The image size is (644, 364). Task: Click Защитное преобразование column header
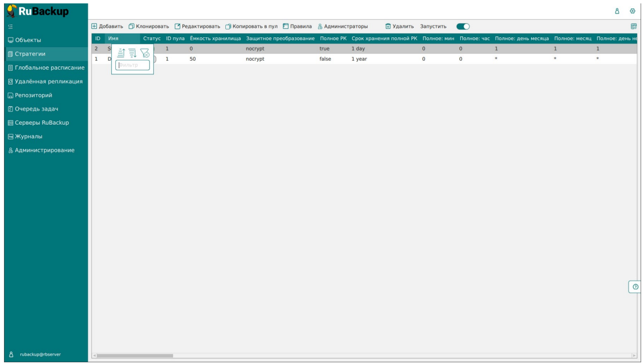[x=280, y=39]
